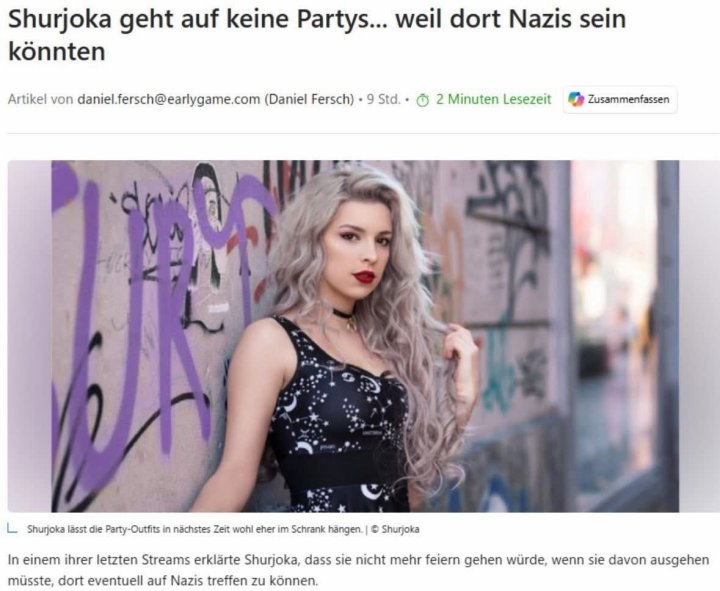The height and width of the screenshot is (591, 720).
Task: Click the 2 Minuten Lesezeit label
Action: pyautogui.click(x=494, y=99)
